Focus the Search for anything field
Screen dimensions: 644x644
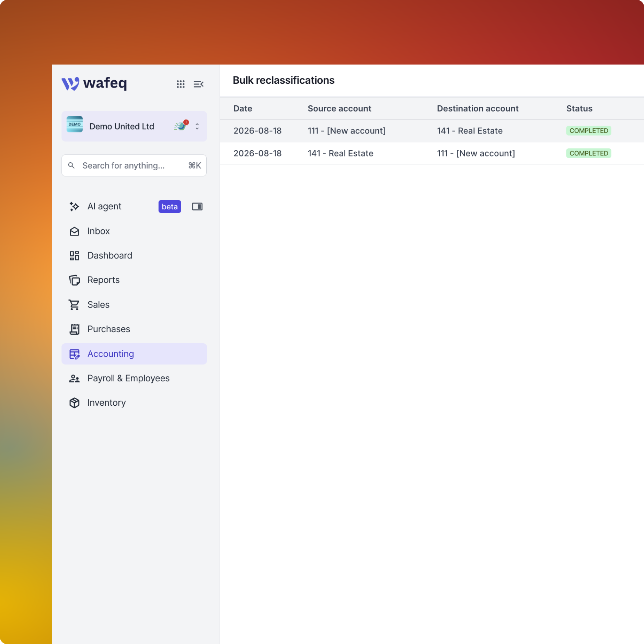point(134,165)
